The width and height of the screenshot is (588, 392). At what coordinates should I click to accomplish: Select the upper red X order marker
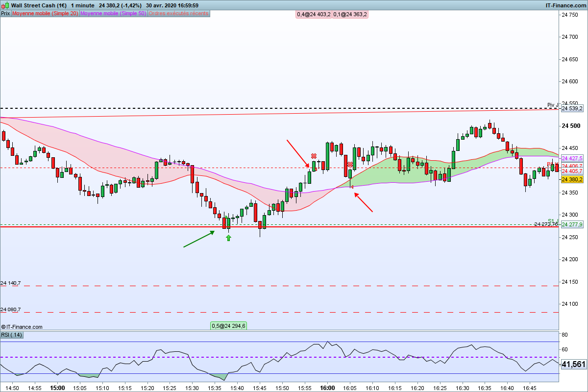click(314, 156)
